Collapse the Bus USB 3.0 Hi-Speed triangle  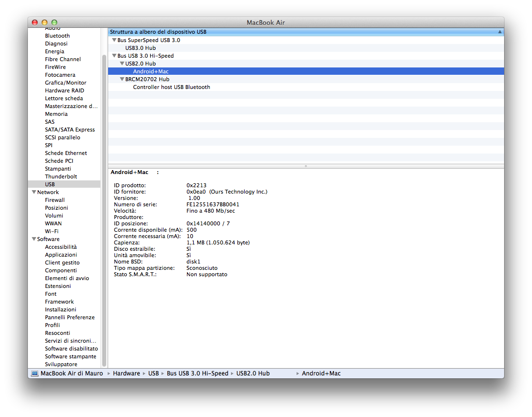tap(115, 56)
